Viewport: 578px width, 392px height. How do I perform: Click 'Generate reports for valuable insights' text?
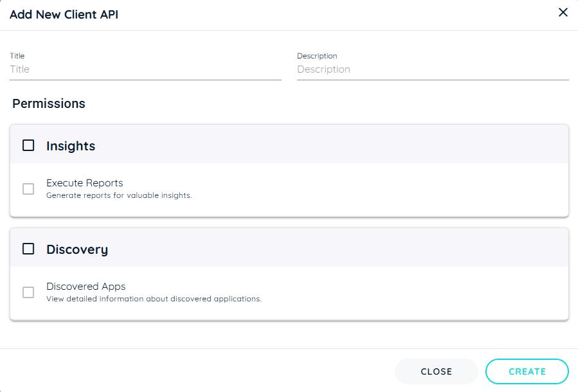tap(119, 195)
